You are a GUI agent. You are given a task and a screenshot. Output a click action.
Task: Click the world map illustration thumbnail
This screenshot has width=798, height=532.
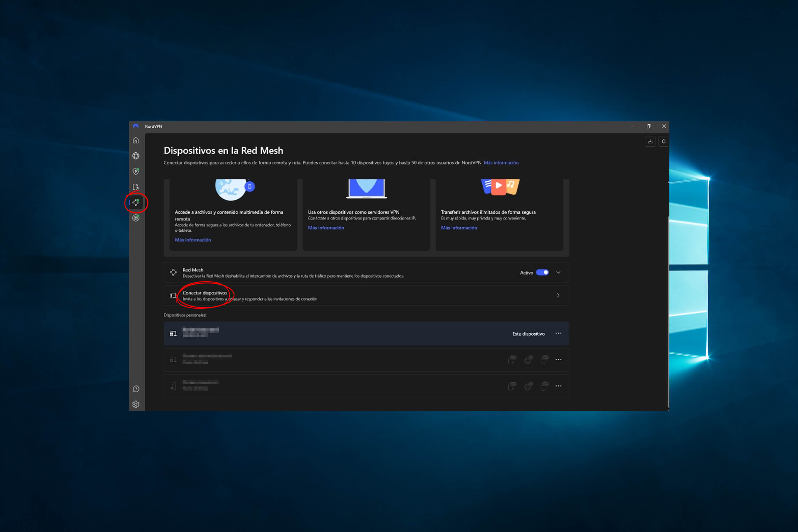click(x=234, y=189)
